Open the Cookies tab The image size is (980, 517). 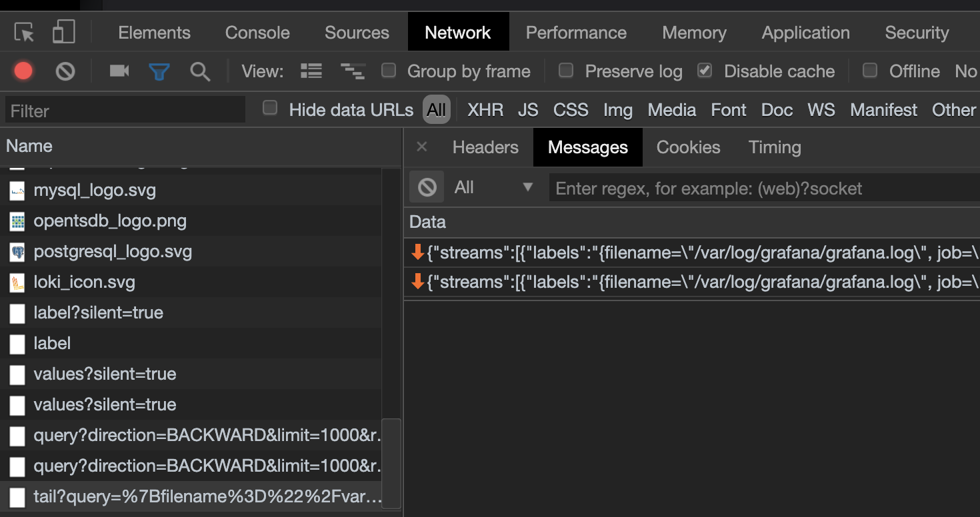click(687, 147)
